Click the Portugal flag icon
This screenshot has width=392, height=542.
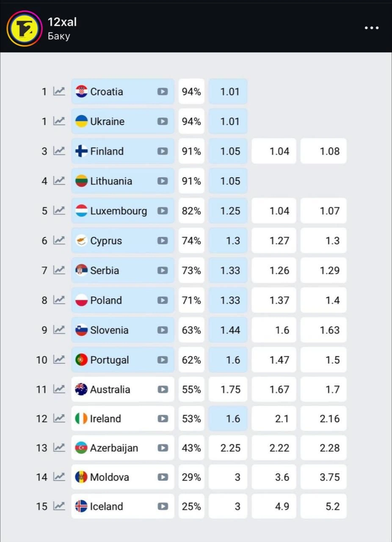tap(81, 360)
